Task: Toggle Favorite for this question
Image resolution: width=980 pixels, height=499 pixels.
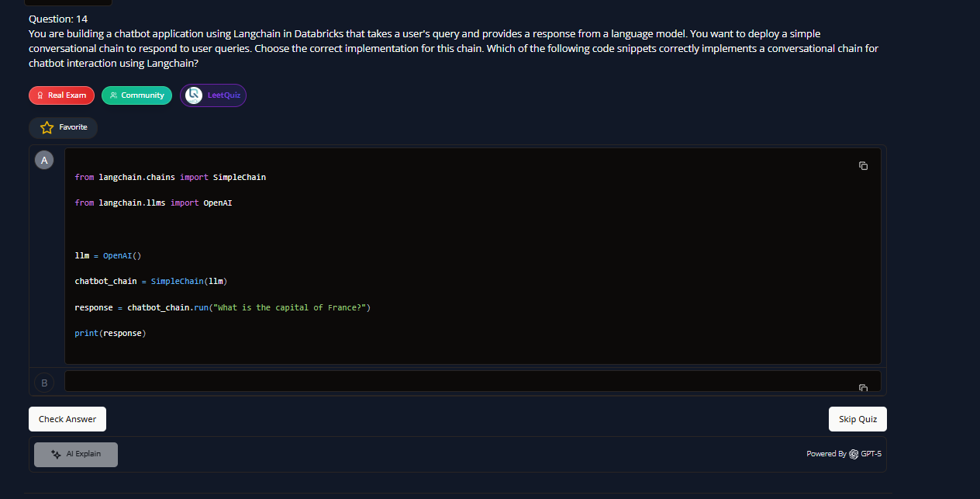Action: tap(64, 127)
